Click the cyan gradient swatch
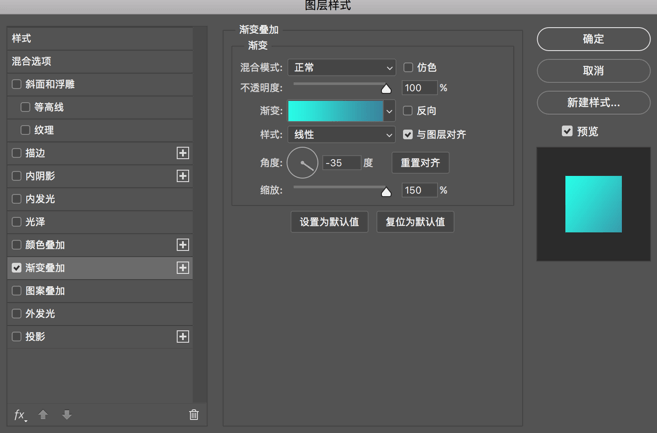Screen dimensions: 657x433 pos(335,111)
